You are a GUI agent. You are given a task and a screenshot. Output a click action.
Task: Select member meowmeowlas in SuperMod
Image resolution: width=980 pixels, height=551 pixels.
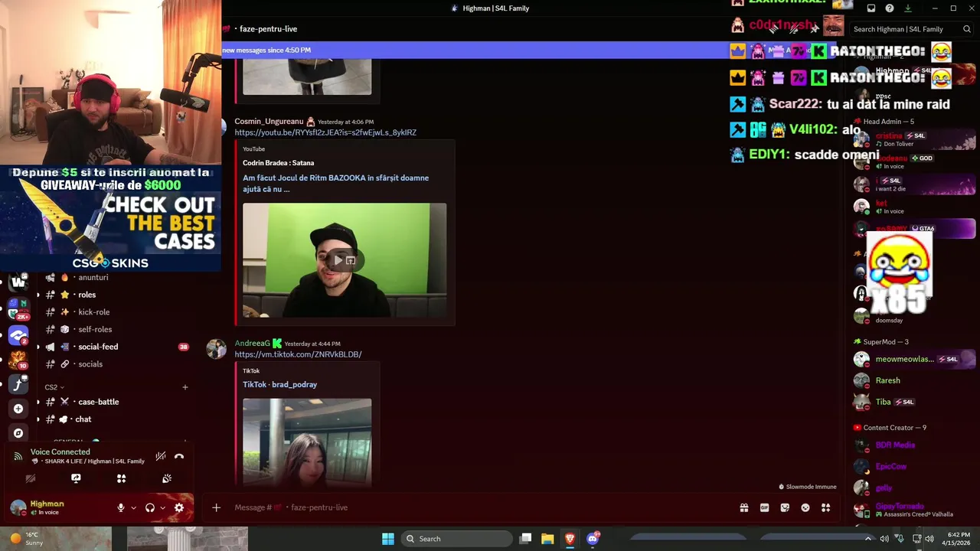pos(914,359)
